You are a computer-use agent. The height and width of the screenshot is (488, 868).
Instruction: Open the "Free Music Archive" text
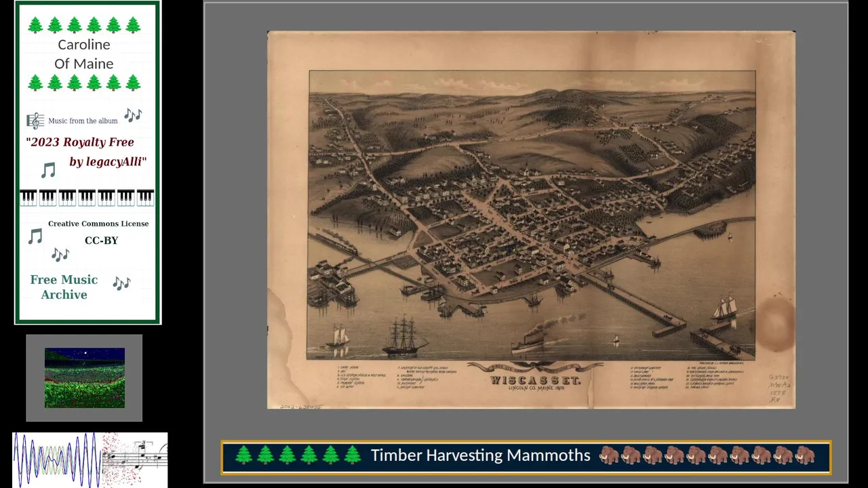click(64, 287)
